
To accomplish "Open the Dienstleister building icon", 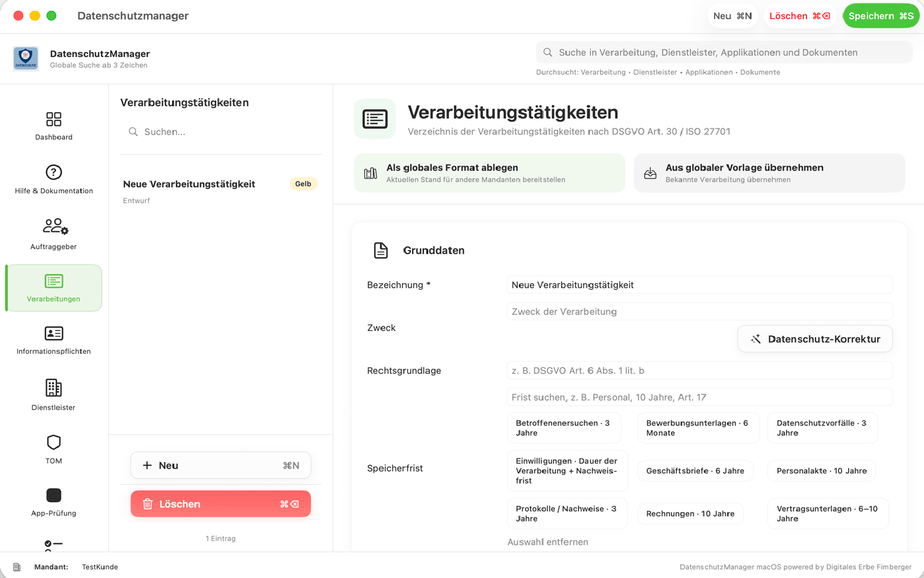I will click(x=54, y=388).
